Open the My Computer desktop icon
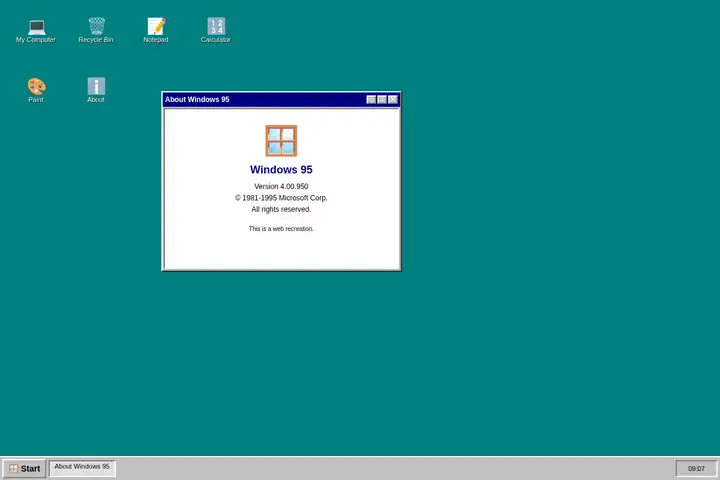Viewport: 720px width, 480px height. pos(36,31)
